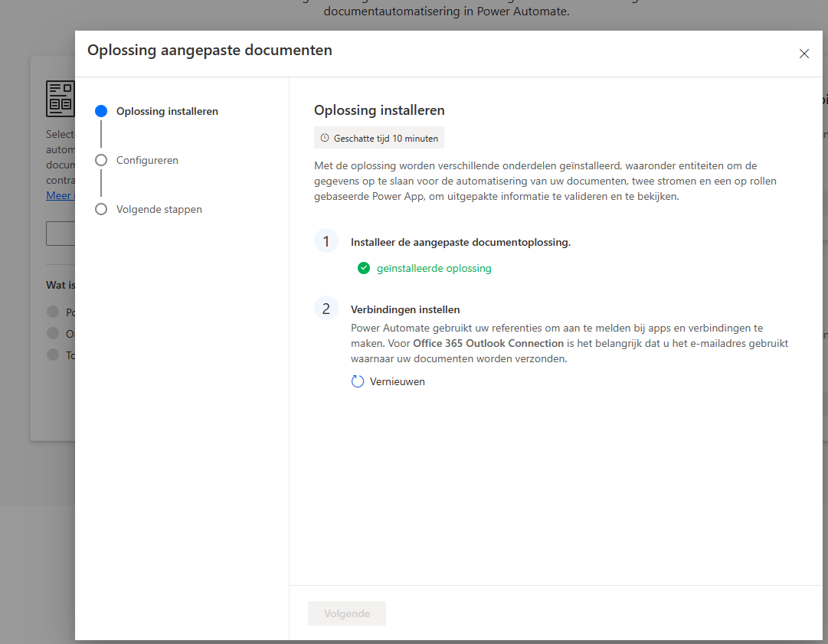Click the document template icon on the background card
The image size is (828, 644).
pyautogui.click(x=61, y=99)
